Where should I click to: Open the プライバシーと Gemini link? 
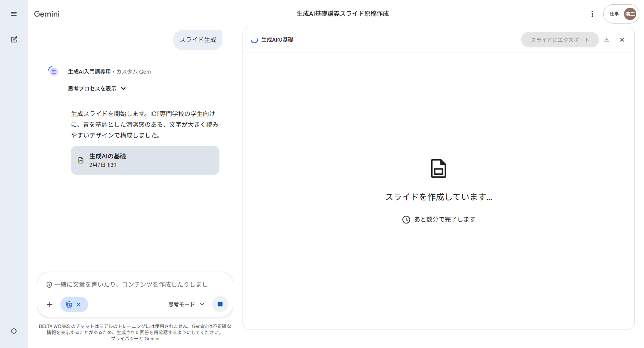point(135,339)
